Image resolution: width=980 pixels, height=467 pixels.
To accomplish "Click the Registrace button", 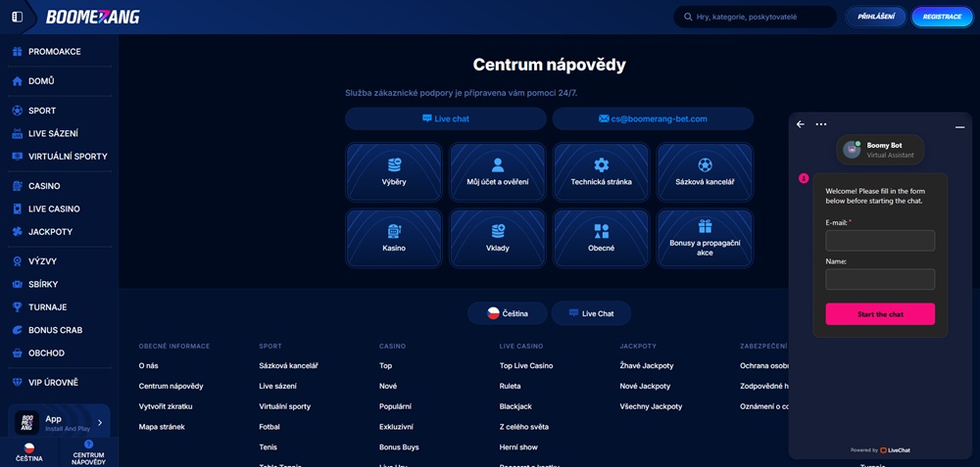I will pos(942,17).
